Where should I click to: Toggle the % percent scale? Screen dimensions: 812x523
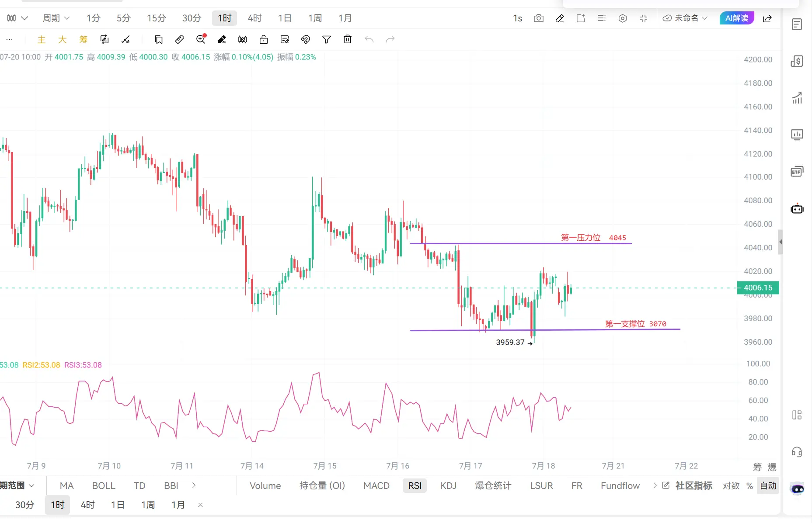tap(749, 485)
